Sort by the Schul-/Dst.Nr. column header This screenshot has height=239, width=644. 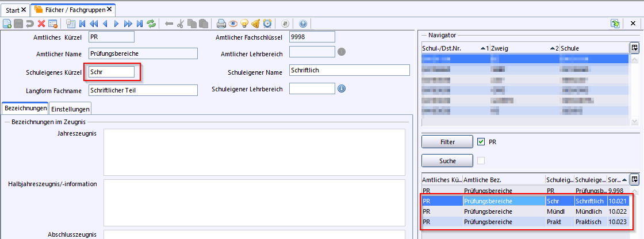click(448, 48)
